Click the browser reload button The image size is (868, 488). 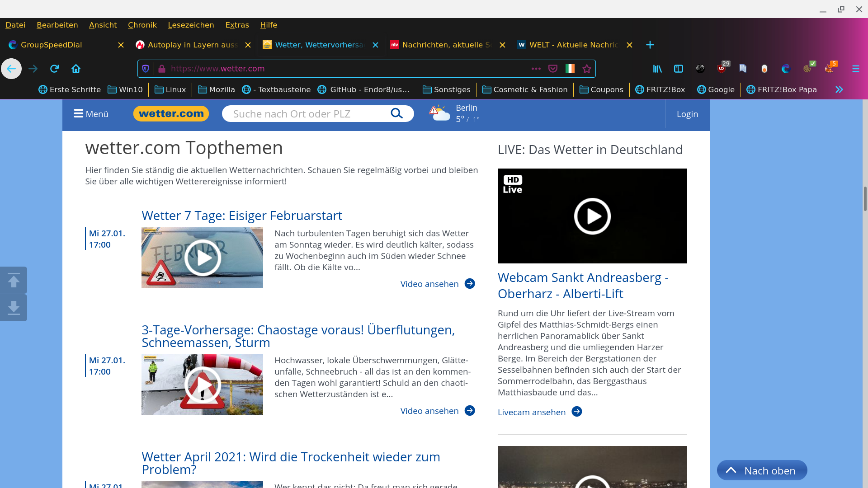(x=54, y=69)
